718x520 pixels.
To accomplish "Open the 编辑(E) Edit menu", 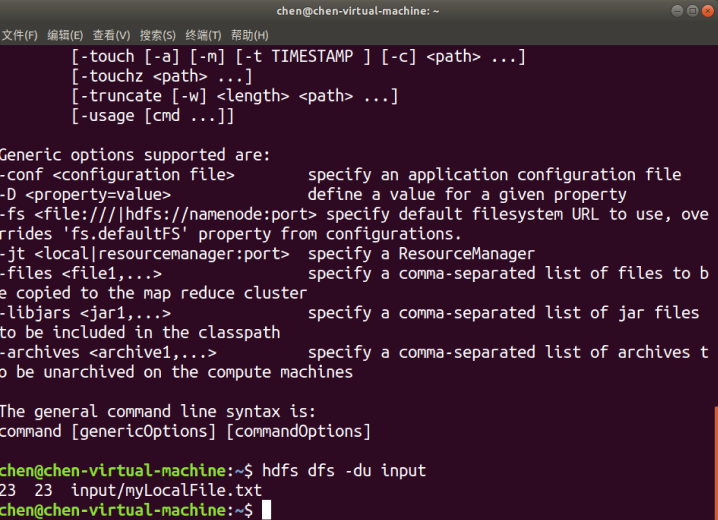I will 65,35.
